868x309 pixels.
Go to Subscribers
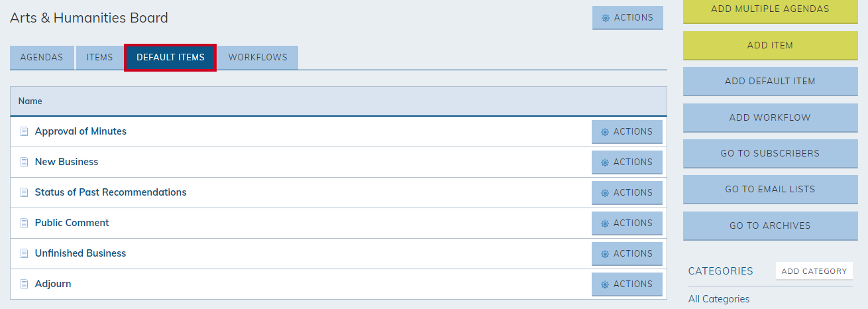(x=770, y=154)
